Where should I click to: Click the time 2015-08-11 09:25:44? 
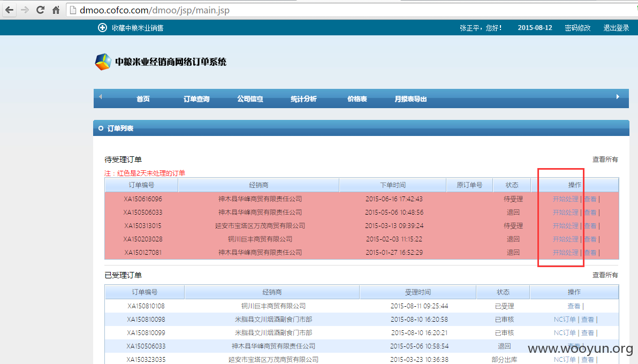point(419,306)
